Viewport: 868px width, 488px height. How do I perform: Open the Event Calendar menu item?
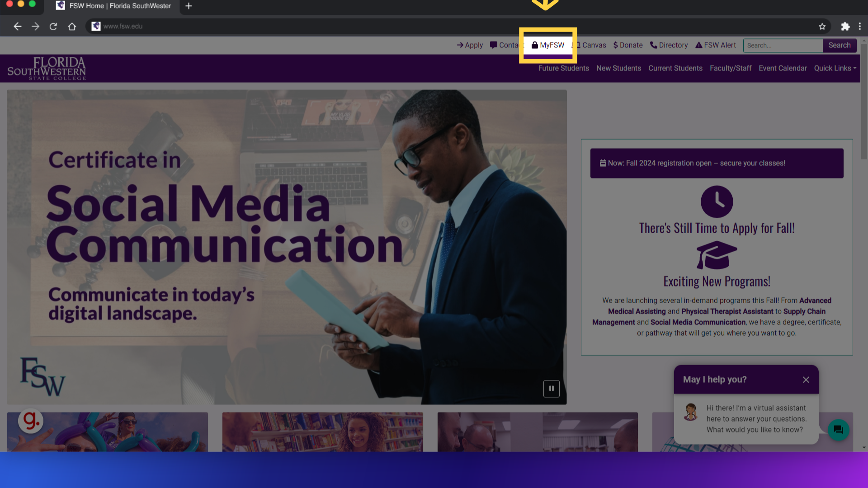coord(783,68)
